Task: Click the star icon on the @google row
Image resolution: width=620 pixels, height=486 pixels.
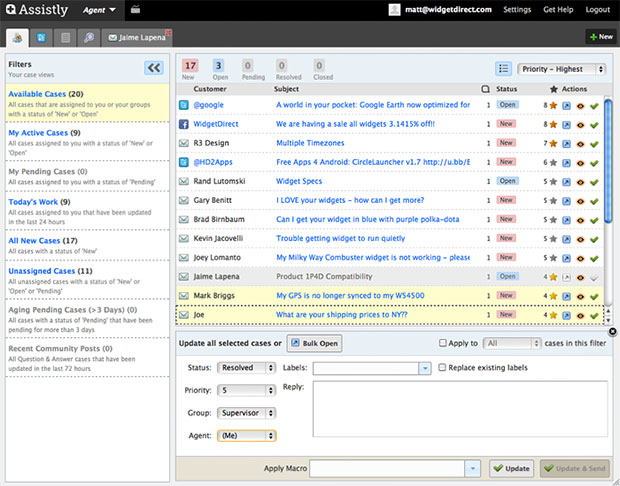Action: pos(553,105)
